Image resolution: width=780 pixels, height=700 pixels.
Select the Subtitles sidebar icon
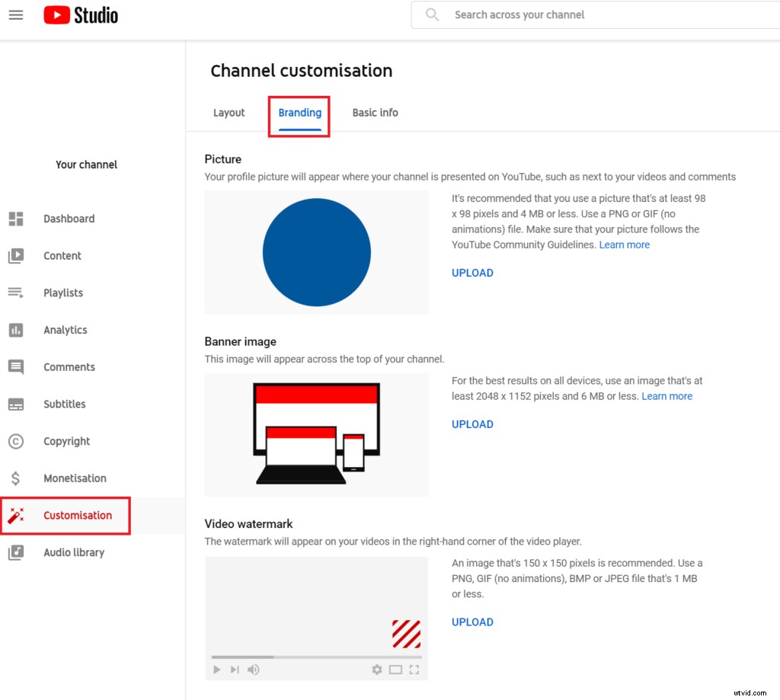click(16, 404)
